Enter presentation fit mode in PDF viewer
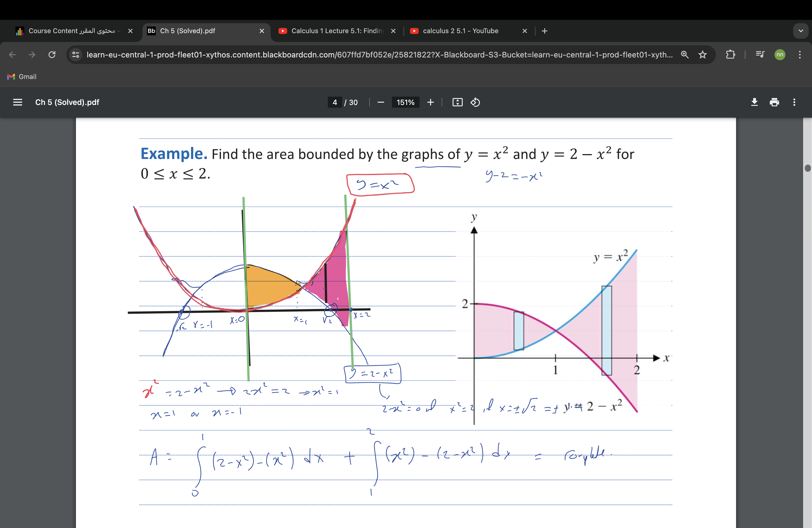Screen dimensions: 812x528 click(x=457, y=102)
